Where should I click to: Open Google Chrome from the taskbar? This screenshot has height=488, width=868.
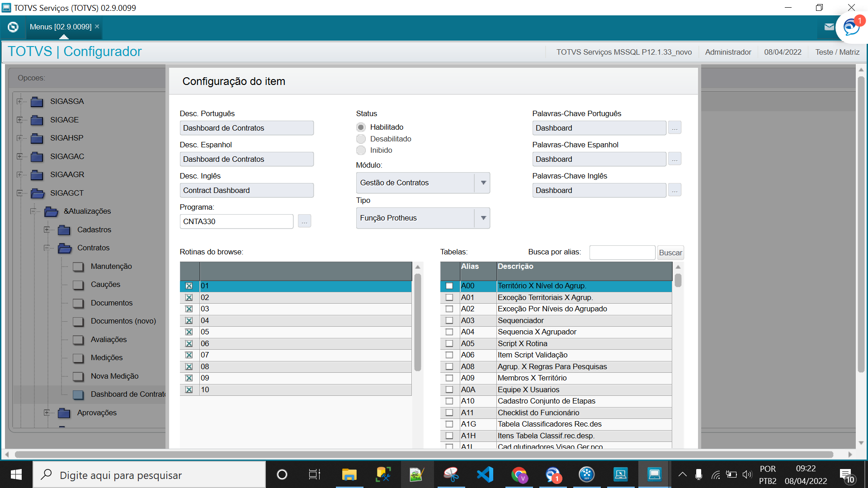(x=519, y=474)
